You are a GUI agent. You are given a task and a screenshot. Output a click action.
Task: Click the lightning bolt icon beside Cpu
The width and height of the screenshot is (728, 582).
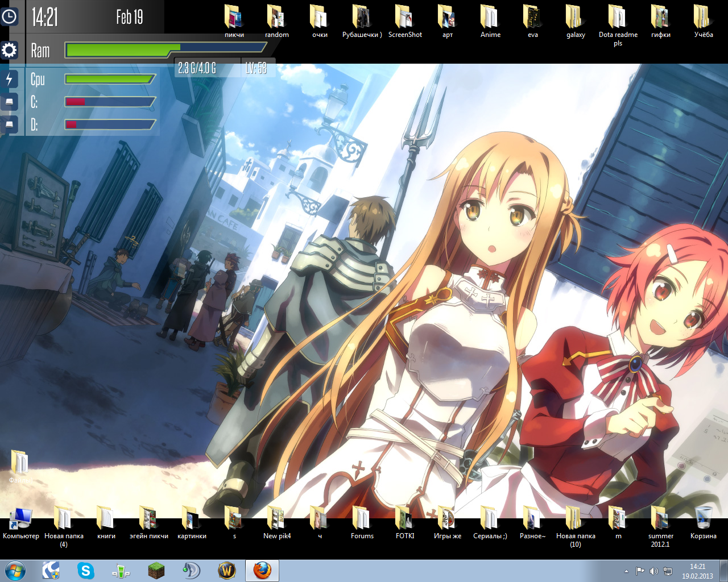(9, 79)
